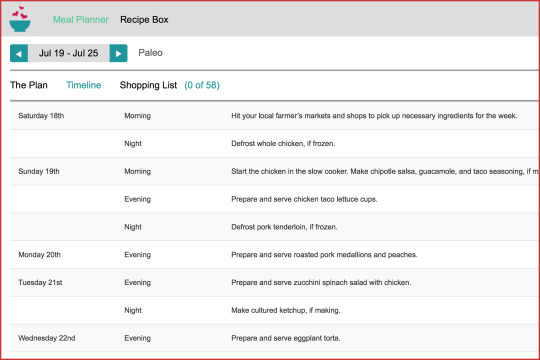The image size is (540, 360).
Task: Click 'zucchini spinach salad with chicken' task
Action: [x=321, y=282]
